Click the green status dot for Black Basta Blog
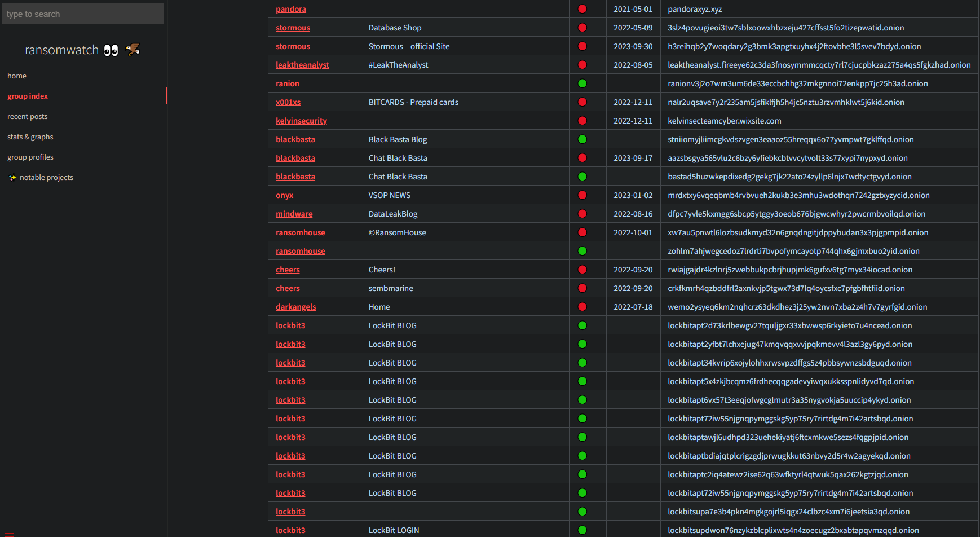Screen dimensions: 980x537 click(x=582, y=139)
